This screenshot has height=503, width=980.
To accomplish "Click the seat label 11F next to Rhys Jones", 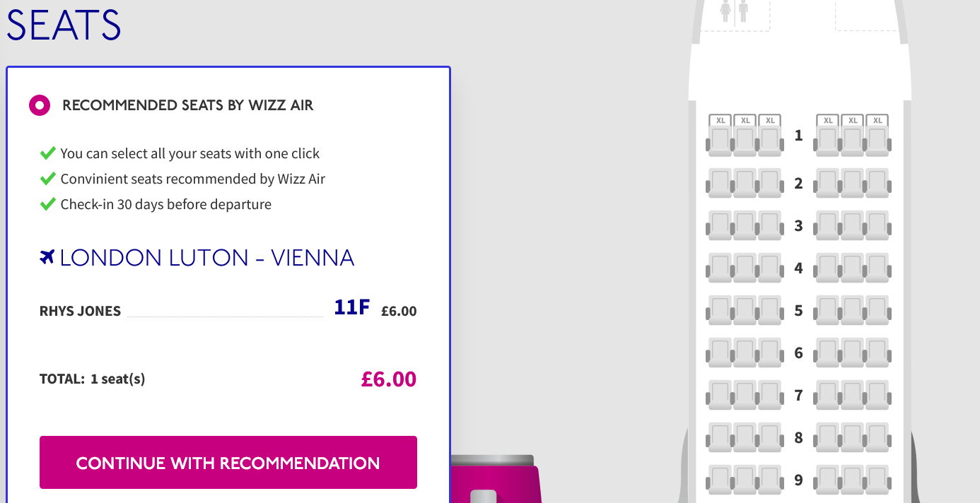I will (351, 307).
